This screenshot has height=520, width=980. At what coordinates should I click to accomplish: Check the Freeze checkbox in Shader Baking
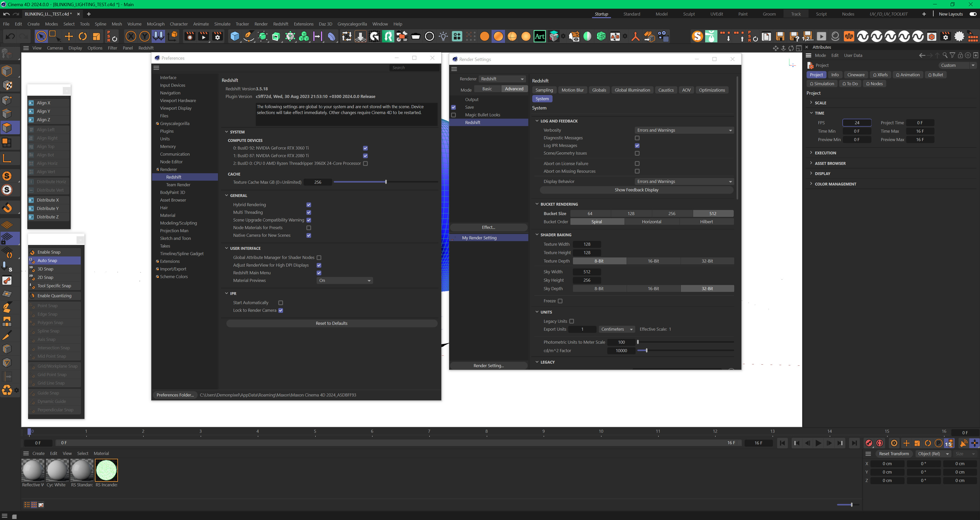click(x=560, y=301)
